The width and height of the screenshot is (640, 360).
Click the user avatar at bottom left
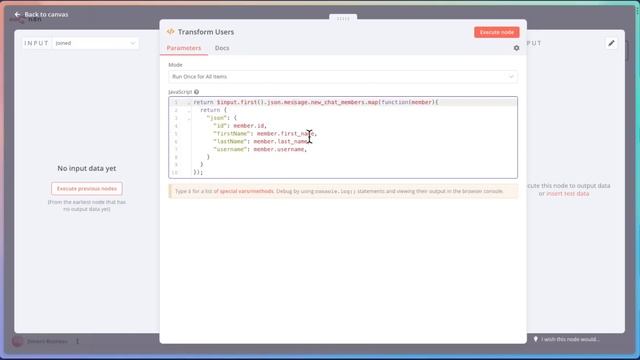(18, 341)
